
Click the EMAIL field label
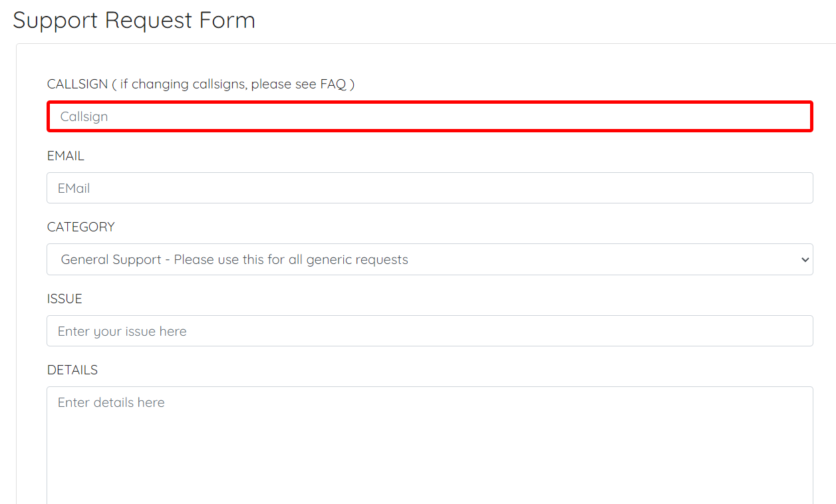(66, 156)
